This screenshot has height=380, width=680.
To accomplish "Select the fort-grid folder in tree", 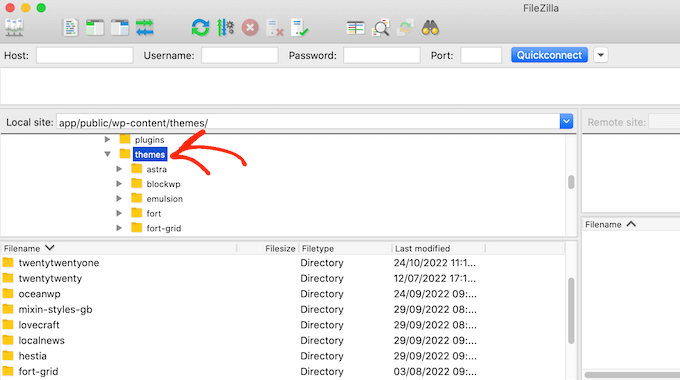I will point(163,228).
